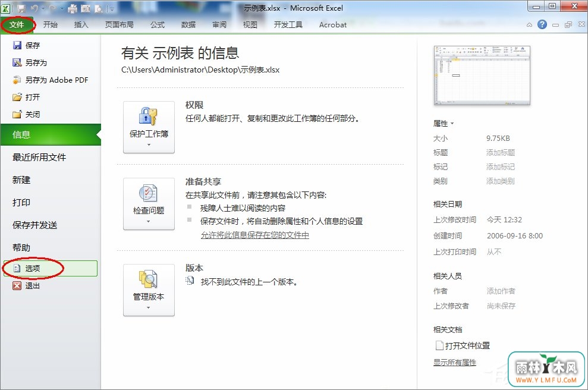The width and height of the screenshot is (588, 390).
Task: Click the Camera icon in the Quick Access Toolbar
Action: (86, 8)
